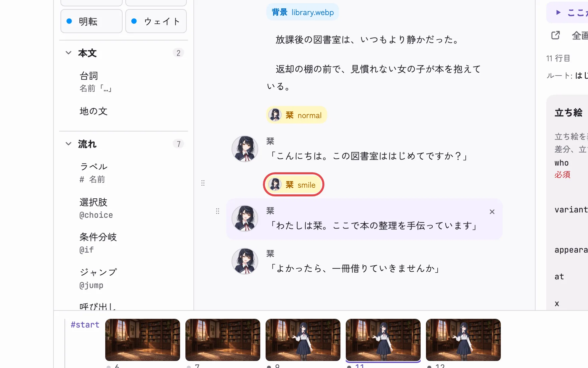Click the drag handle beside selected dialogue
The image size is (588, 368).
217,211
